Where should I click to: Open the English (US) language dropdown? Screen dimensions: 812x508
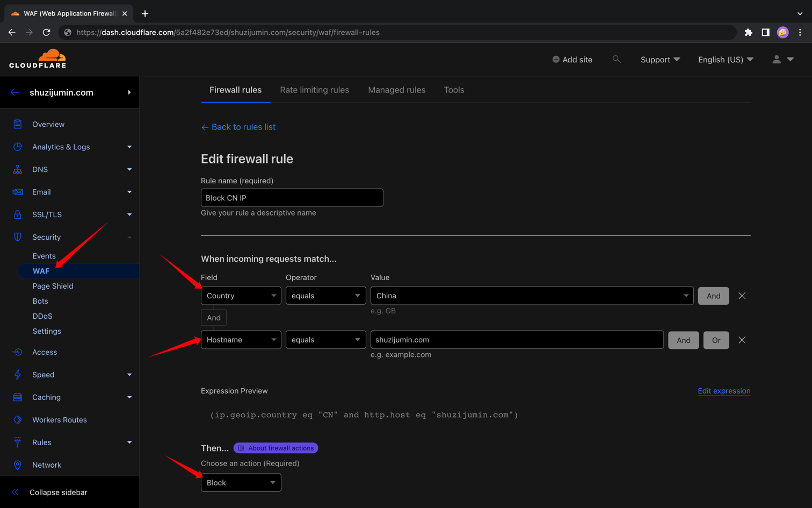726,60
